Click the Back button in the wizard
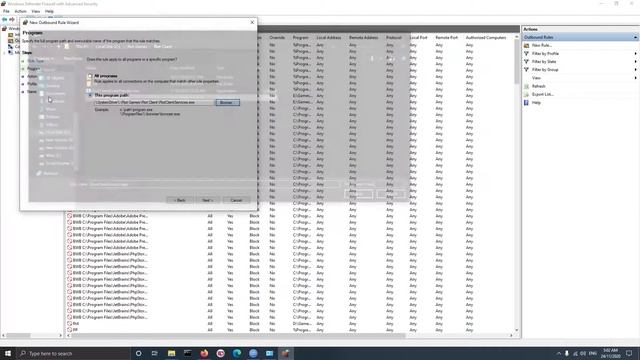640x360 pixels. (180, 200)
